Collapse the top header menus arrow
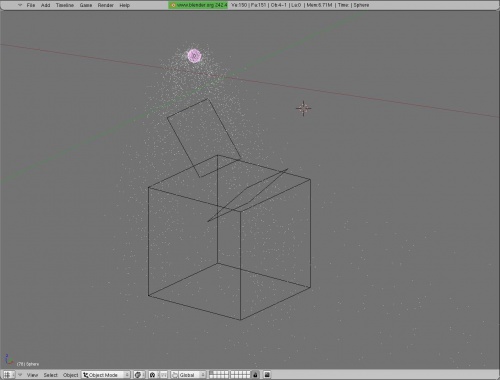The image size is (500, 380). (20, 5)
